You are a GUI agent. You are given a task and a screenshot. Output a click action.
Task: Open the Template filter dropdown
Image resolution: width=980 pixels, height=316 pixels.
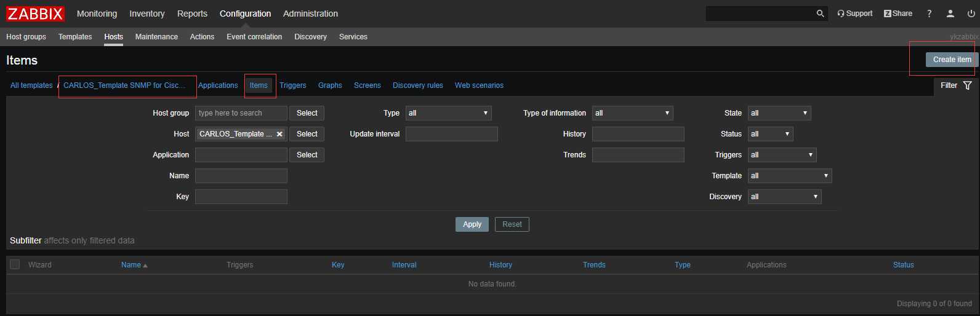tap(790, 176)
